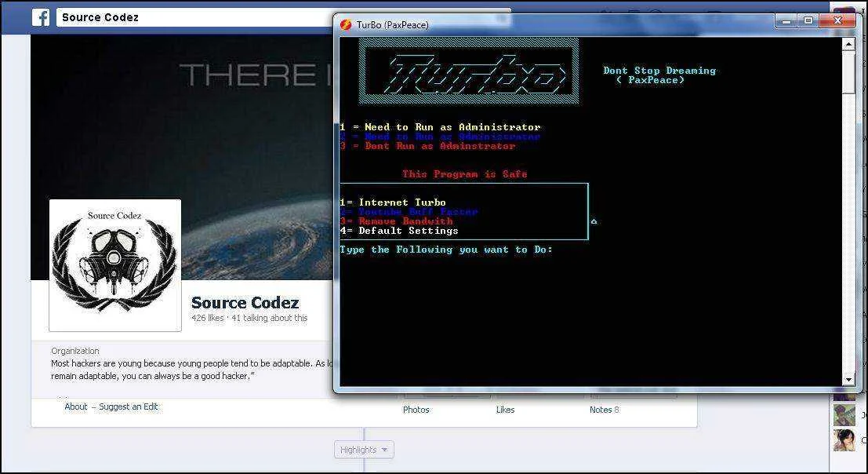Click "1 = Need to Run as Administrator" yellow line
The image size is (868, 474).
(440, 127)
